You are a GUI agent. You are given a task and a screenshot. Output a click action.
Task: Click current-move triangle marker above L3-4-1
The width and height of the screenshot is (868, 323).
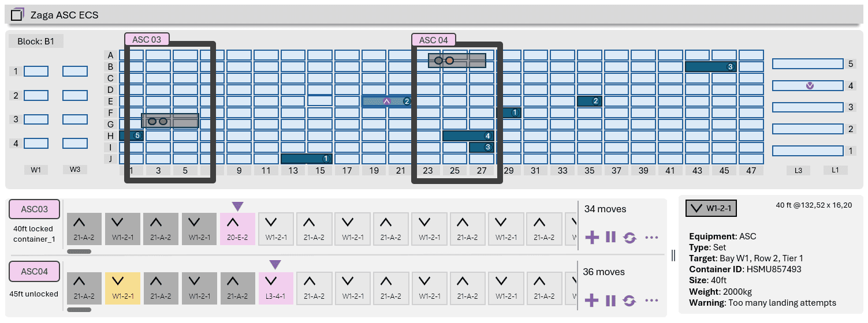tap(275, 265)
